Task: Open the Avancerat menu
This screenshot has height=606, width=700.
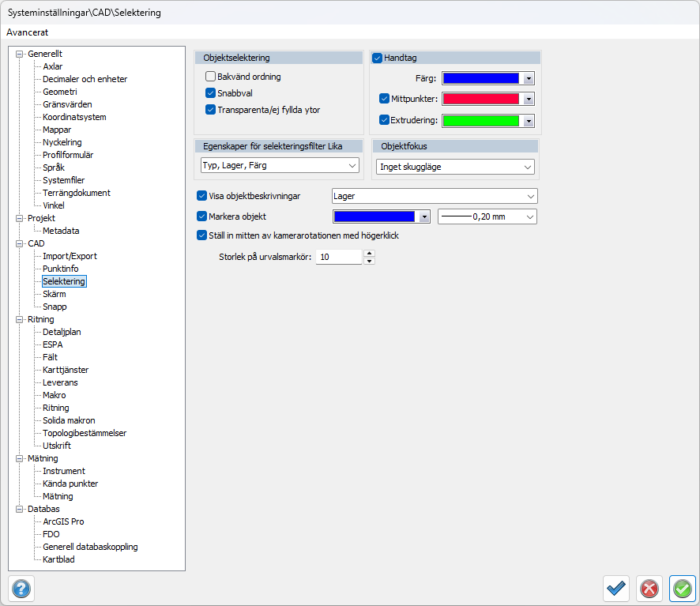Action: pyautogui.click(x=28, y=32)
